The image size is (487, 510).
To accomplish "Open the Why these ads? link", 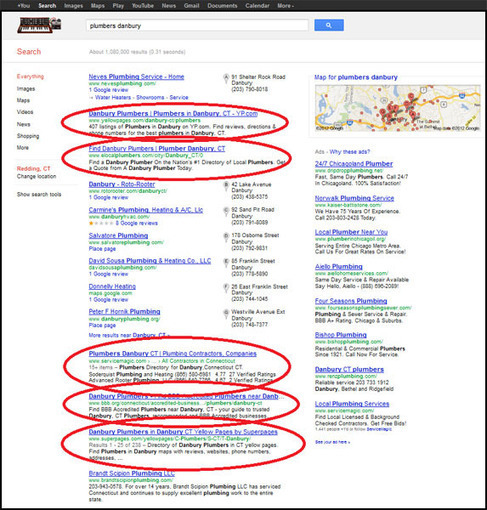I will pyautogui.click(x=350, y=152).
